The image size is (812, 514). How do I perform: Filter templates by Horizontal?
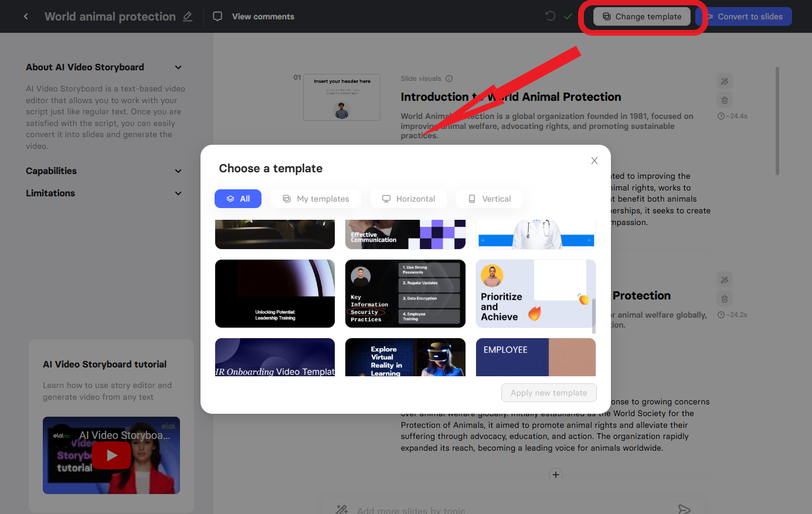tap(409, 199)
